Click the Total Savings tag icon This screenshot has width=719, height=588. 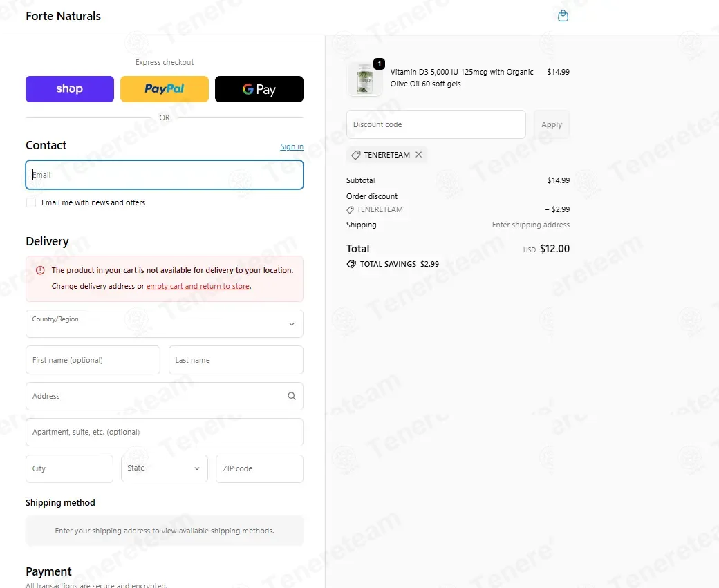coord(351,264)
